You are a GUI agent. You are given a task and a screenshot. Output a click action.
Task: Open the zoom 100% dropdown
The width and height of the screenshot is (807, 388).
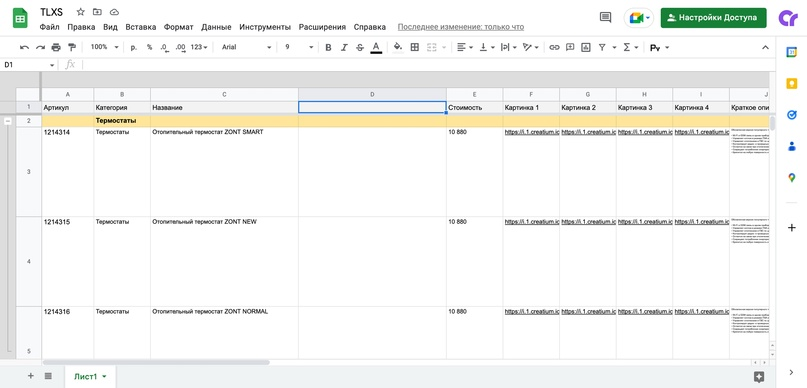104,47
